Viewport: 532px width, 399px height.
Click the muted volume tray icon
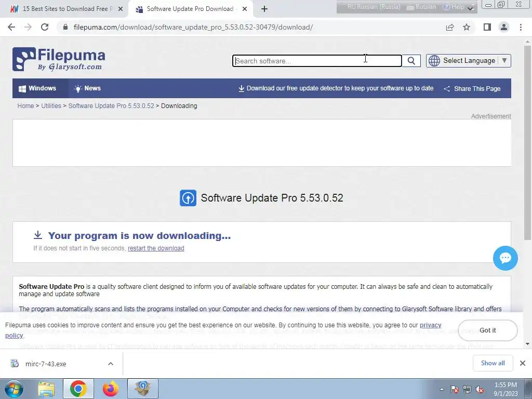[480, 390]
